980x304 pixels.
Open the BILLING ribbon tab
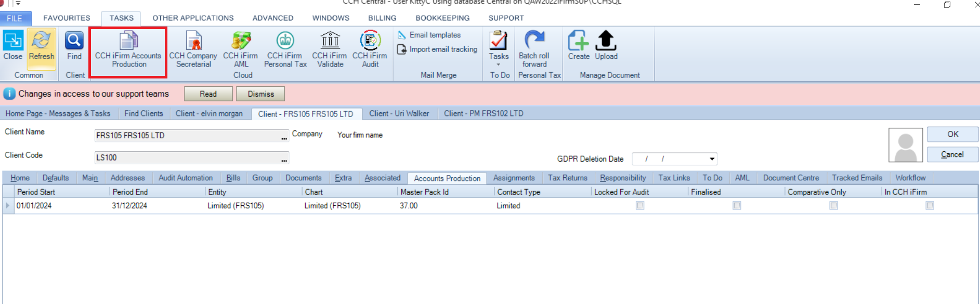pyautogui.click(x=382, y=18)
